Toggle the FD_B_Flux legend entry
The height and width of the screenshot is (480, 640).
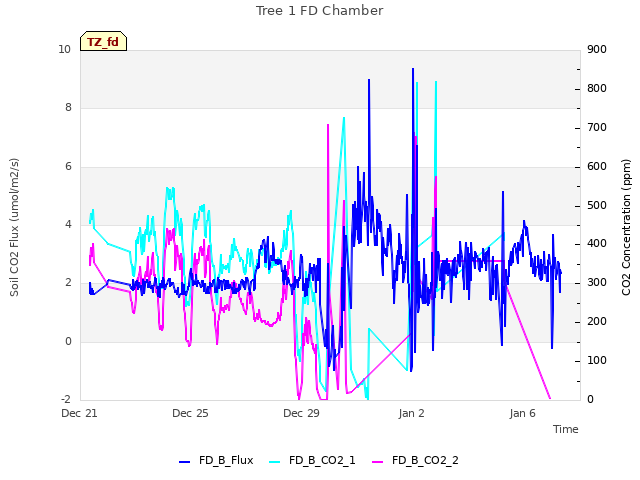[x=216, y=460]
